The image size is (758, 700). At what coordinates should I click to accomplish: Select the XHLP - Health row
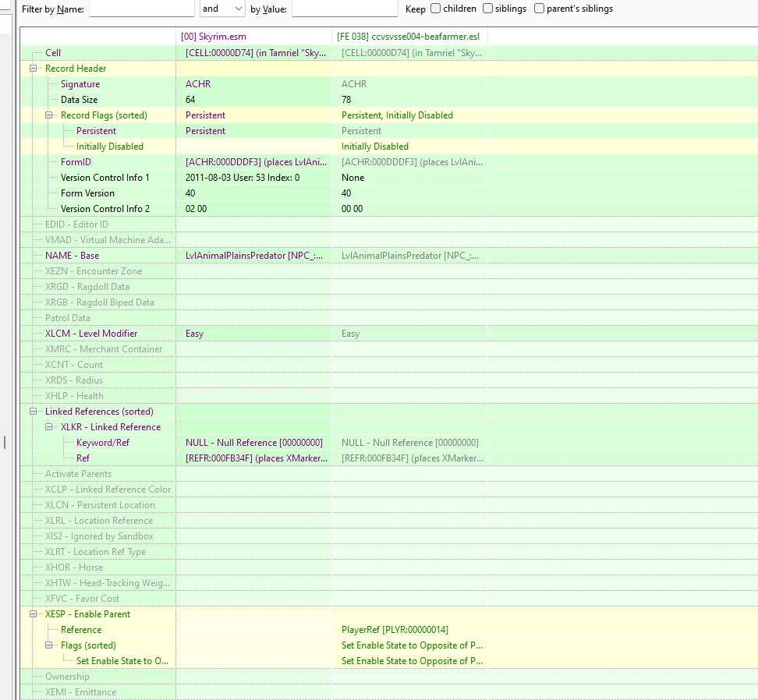pos(74,396)
